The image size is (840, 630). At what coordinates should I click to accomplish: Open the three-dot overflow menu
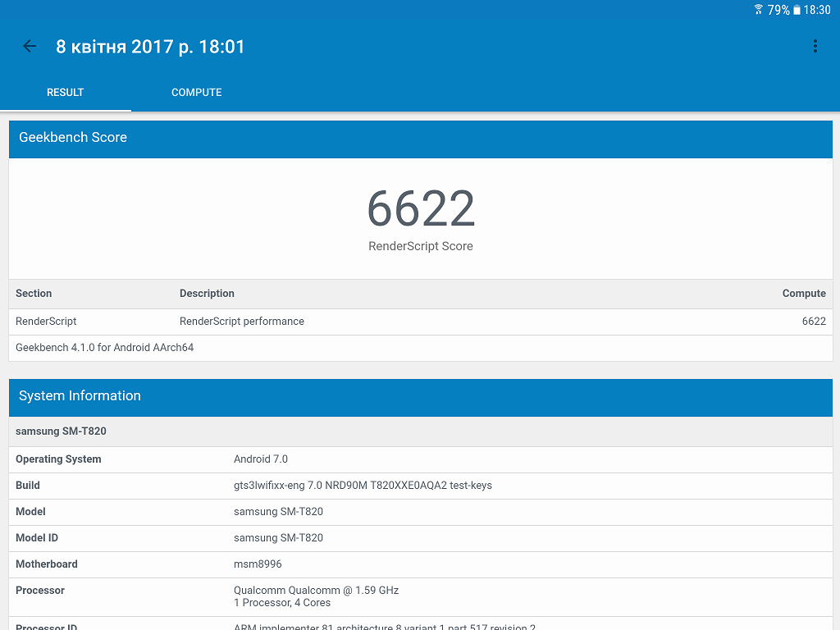coord(815,47)
